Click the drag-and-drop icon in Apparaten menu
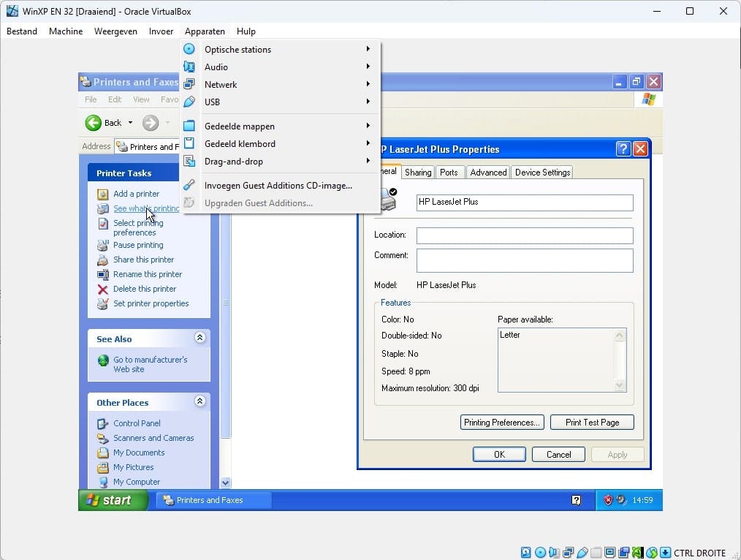Image resolution: width=741 pixels, height=560 pixels. click(x=189, y=161)
